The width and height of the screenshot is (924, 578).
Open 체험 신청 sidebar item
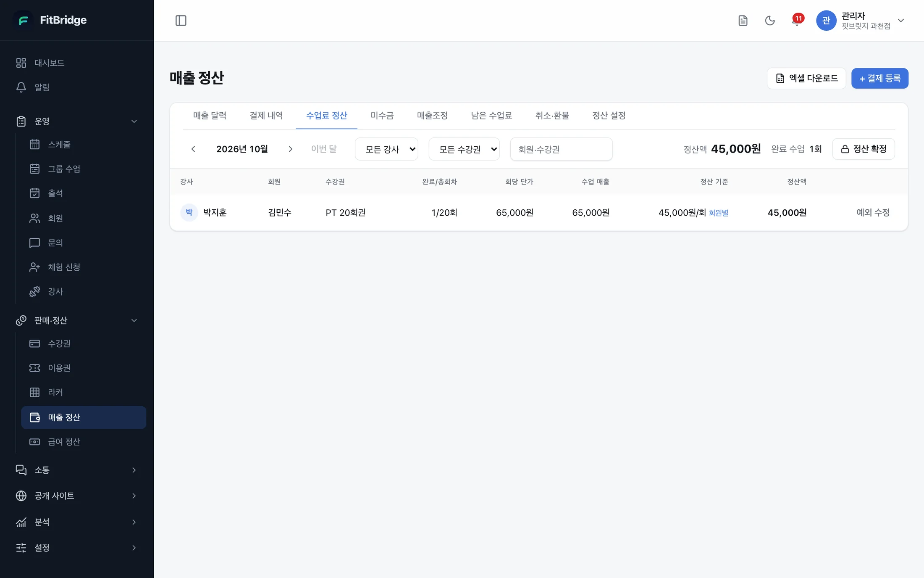pyautogui.click(x=84, y=267)
